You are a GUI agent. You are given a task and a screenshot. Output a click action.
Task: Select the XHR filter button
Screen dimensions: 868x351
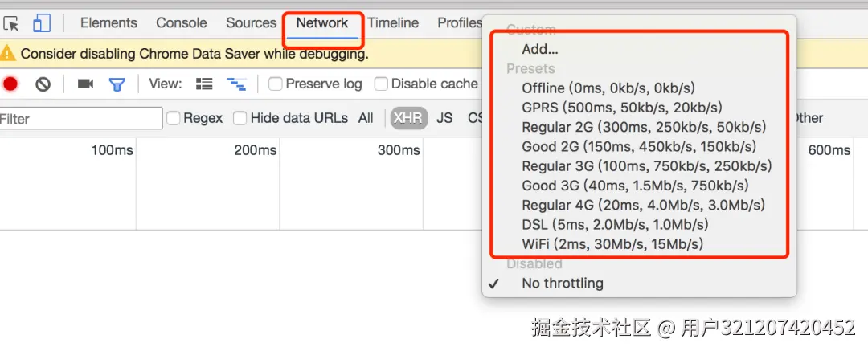408,118
